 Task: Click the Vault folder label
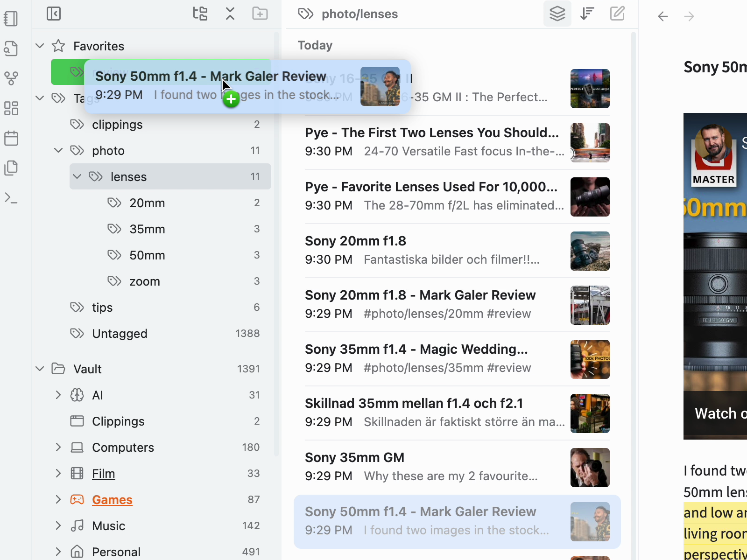pos(87,369)
